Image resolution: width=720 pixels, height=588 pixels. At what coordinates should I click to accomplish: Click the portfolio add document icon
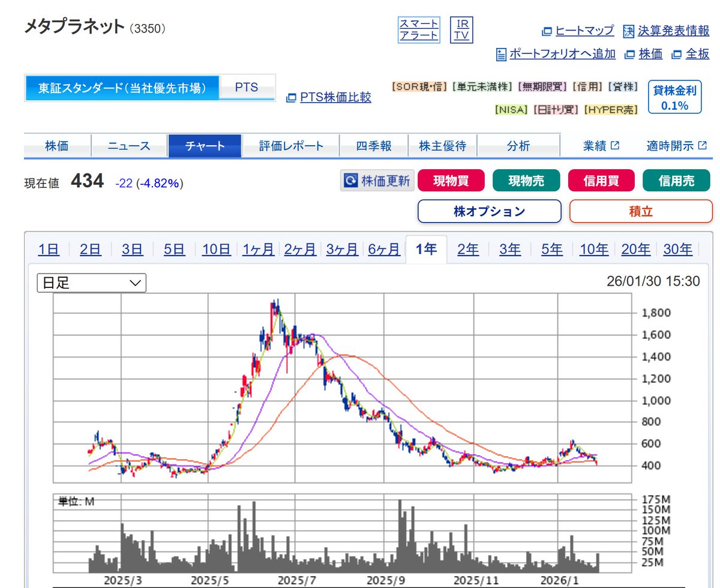coord(502,55)
